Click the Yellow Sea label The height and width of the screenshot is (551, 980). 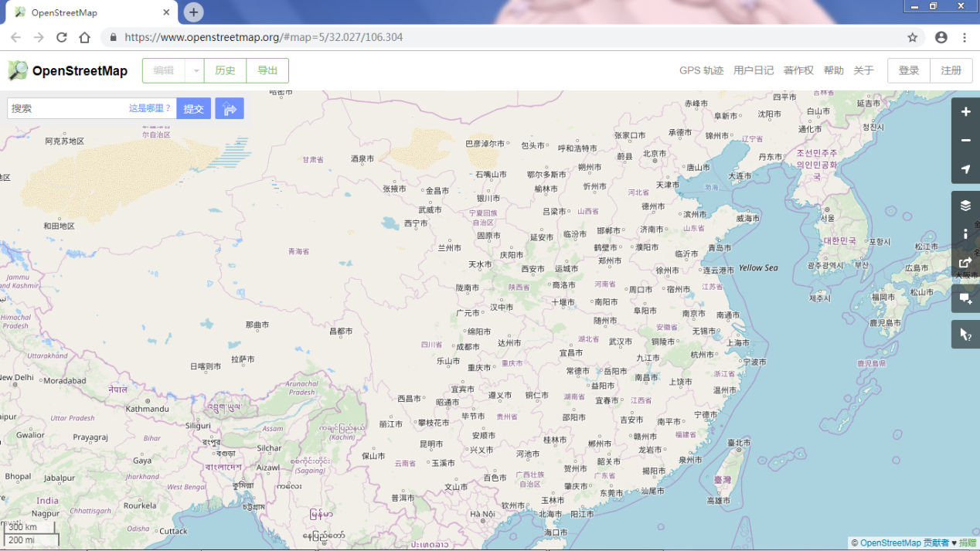[x=758, y=268]
